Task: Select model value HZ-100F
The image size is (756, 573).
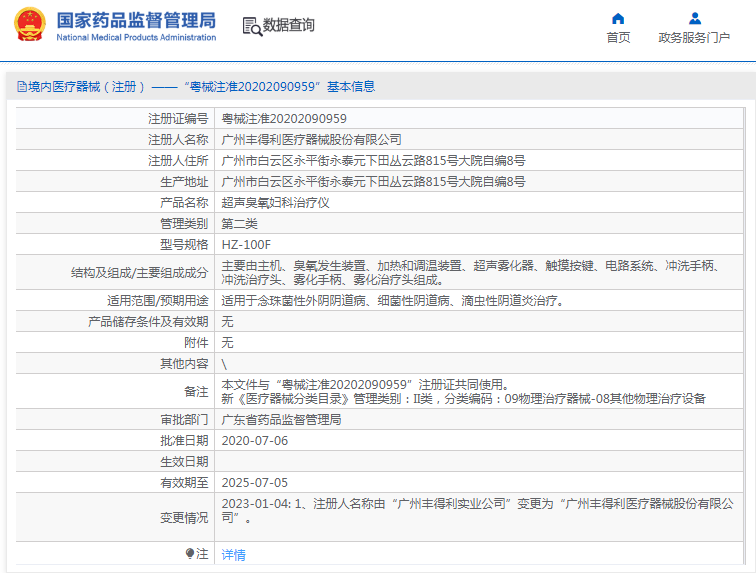Action: click(246, 245)
